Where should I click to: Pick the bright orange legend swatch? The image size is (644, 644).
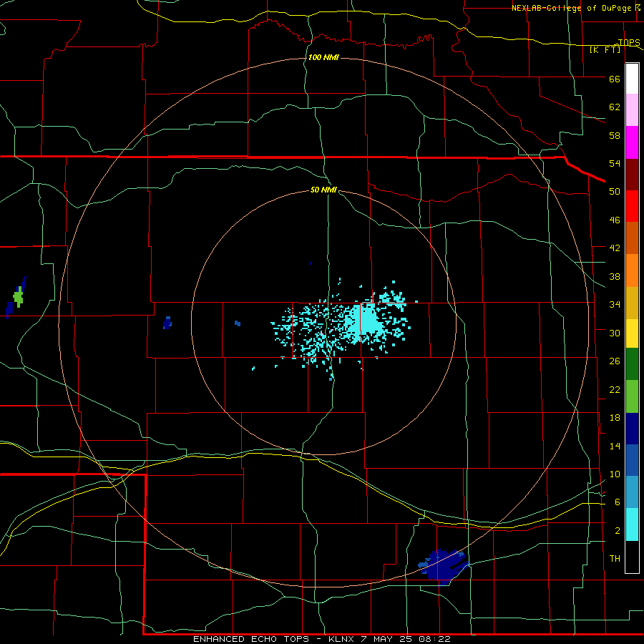pyautogui.click(x=632, y=270)
